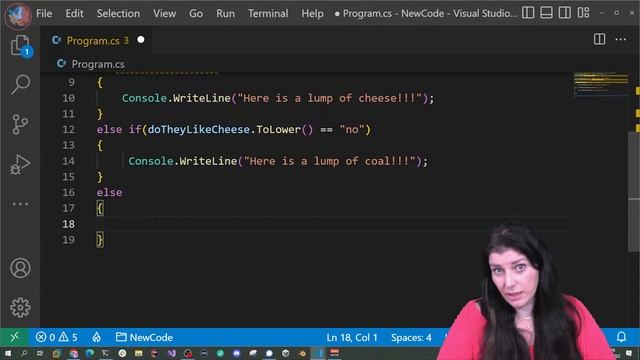Click the opening brace on line 17
Screen dimensions: 640x360
(x=100, y=208)
